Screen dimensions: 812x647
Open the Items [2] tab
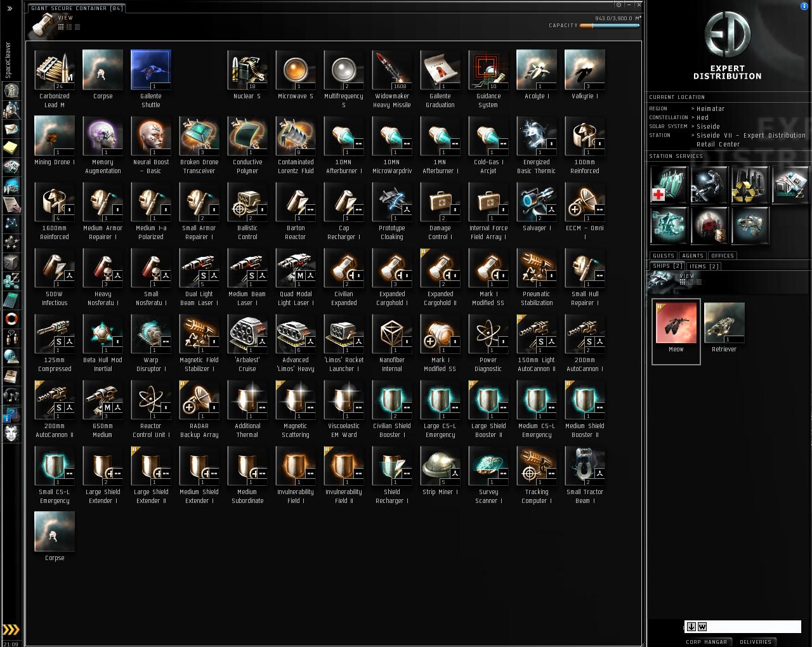point(705,266)
